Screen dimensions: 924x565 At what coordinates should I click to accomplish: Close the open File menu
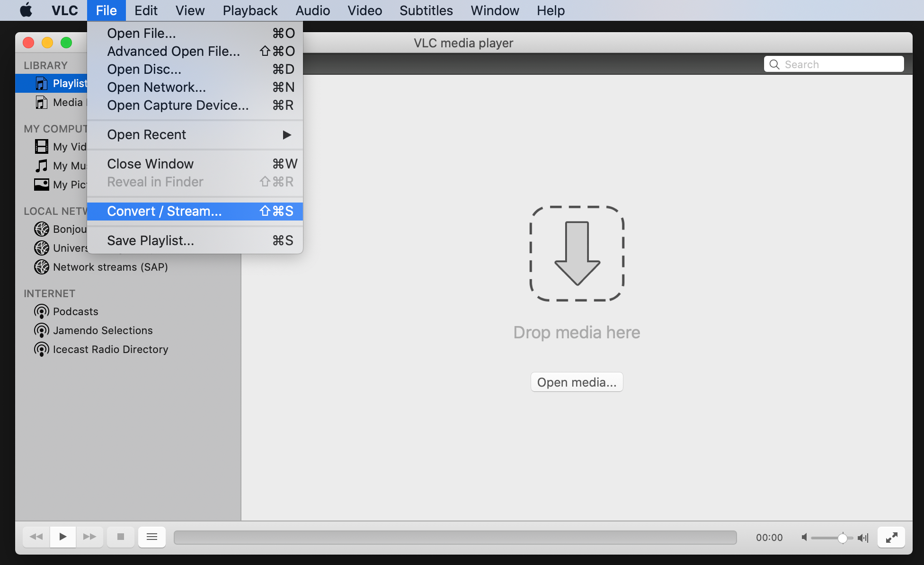107,10
